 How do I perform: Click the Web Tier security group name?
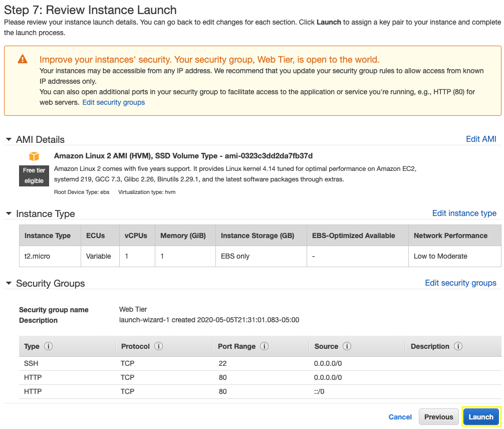click(133, 309)
